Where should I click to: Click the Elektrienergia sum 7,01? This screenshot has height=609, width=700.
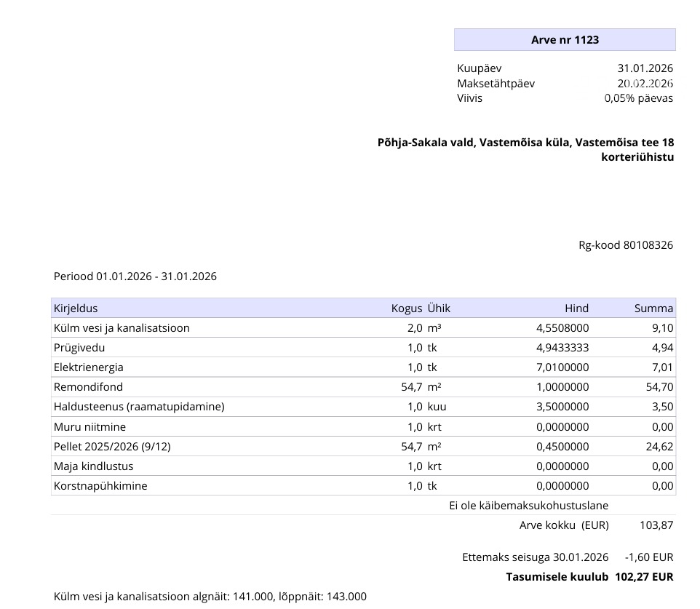click(662, 367)
